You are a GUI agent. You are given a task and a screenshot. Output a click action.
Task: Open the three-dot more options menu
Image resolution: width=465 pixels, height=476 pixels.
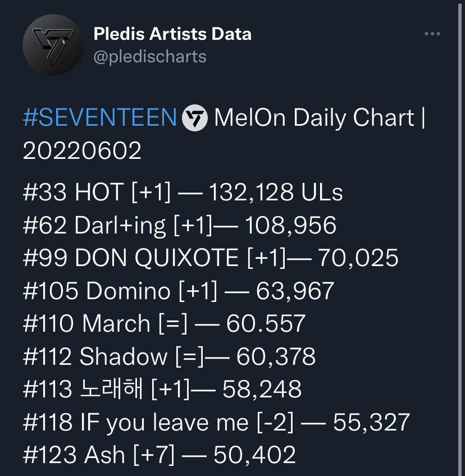[432, 34]
